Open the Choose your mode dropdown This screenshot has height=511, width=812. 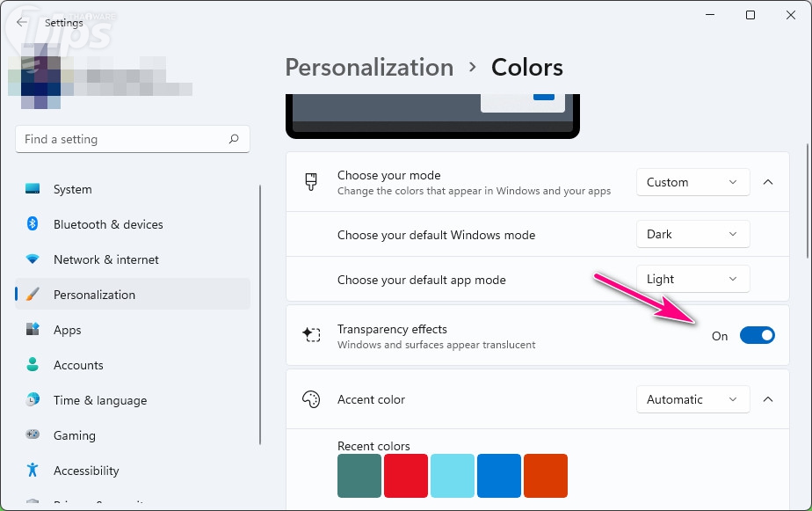point(692,182)
